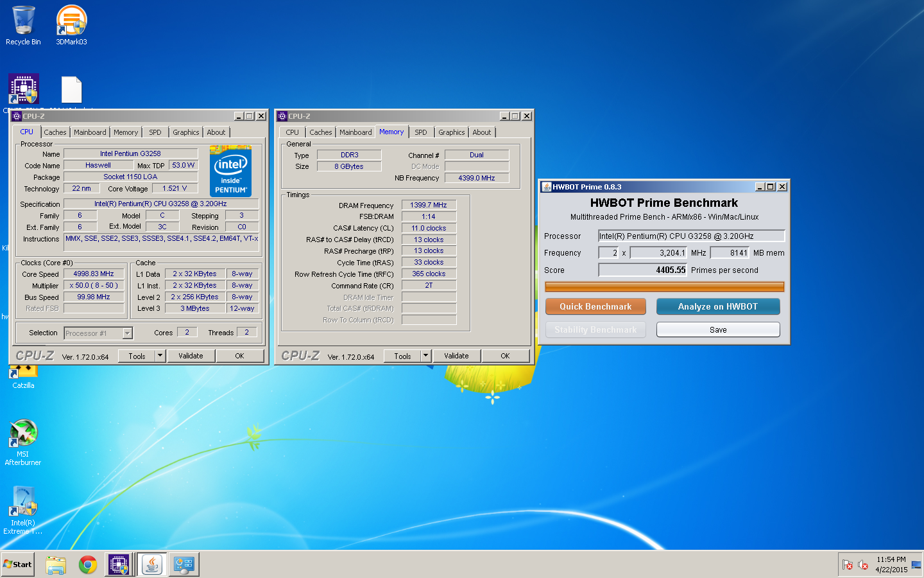Screen dimensions: 924x578
Task: Click the MB mem field showing 8141
Action: [x=730, y=252]
